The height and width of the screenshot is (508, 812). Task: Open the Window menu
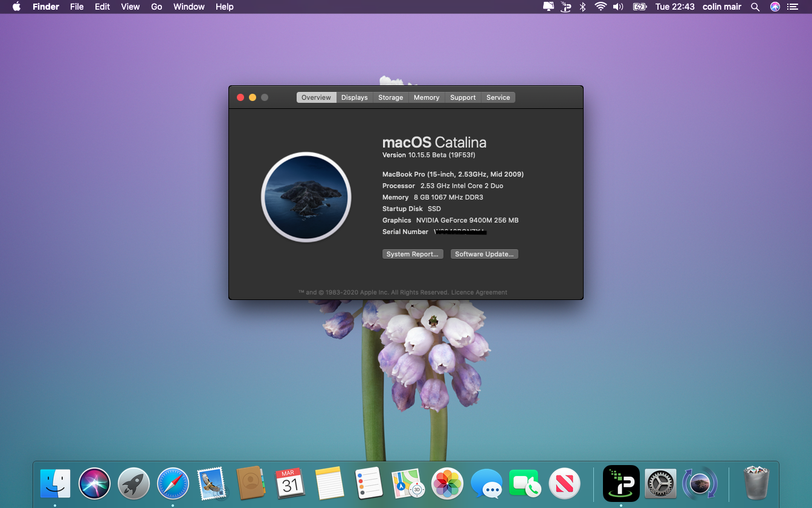coord(189,7)
